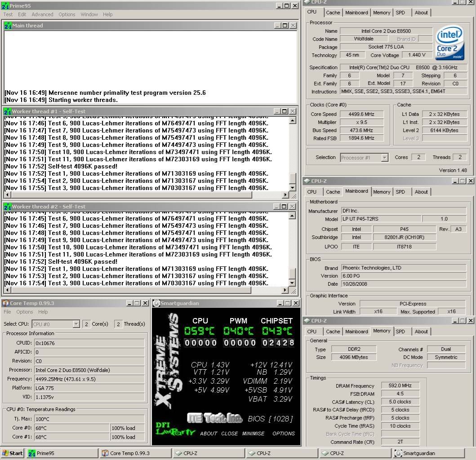Click the BIOS [1028] label in Smartguardian

270,419
